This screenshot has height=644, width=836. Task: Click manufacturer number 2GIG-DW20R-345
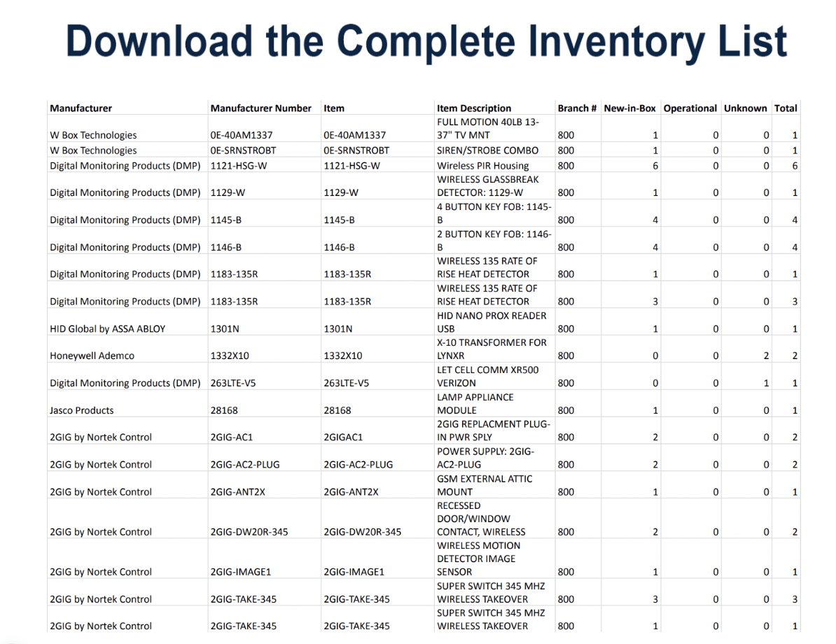[x=249, y=532]
